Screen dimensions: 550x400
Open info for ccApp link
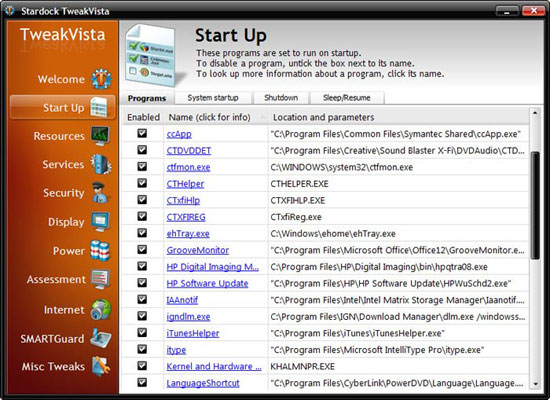(179, 134)
